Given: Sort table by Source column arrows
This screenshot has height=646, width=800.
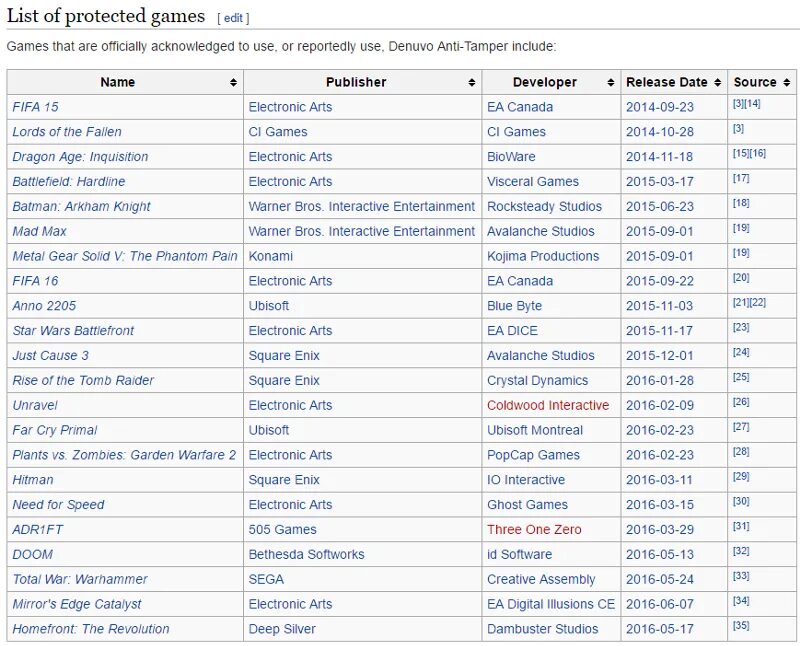Looking at the screenshot, I should [x=786, y=82].
